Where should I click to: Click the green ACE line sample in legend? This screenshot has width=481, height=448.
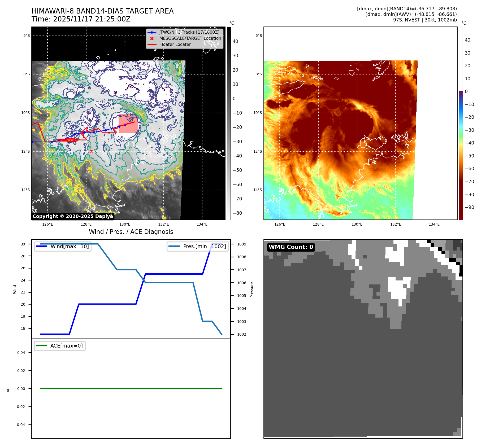(41, 346)
